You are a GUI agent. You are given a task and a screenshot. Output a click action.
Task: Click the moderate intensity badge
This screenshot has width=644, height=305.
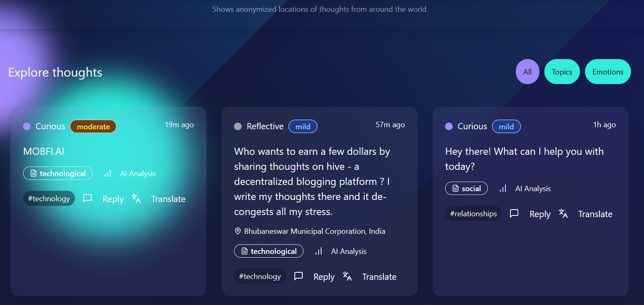point(93,127)
